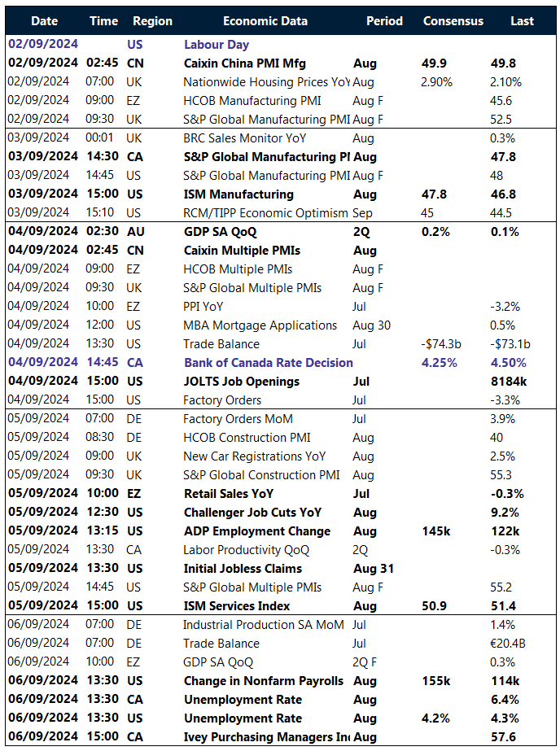The image size is (560, 751).
Task: Click the Labour Day holiday entry
Action: [217, 45]
